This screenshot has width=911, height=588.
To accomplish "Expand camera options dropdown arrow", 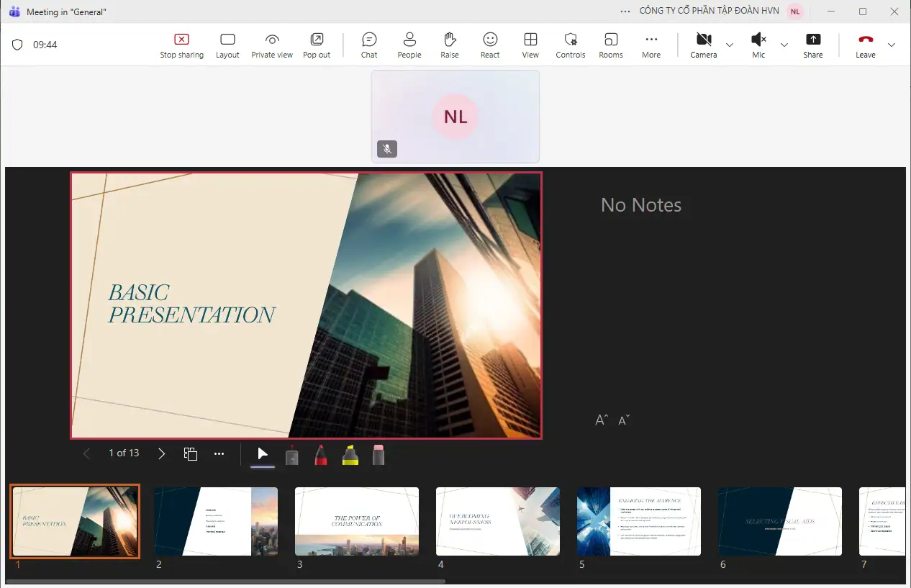I will 730,45.
